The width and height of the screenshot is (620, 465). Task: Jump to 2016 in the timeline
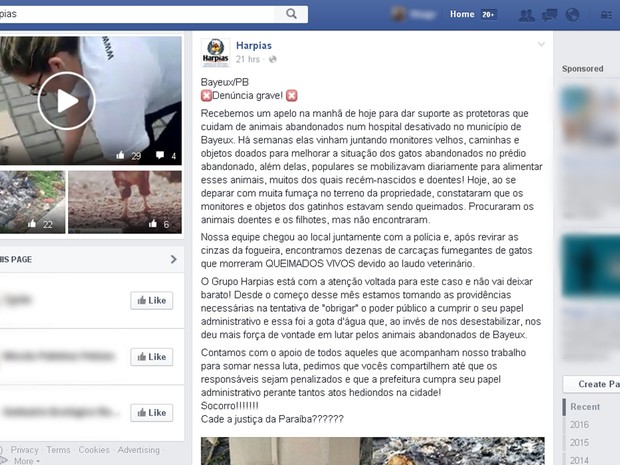click(x=579, y=425)
